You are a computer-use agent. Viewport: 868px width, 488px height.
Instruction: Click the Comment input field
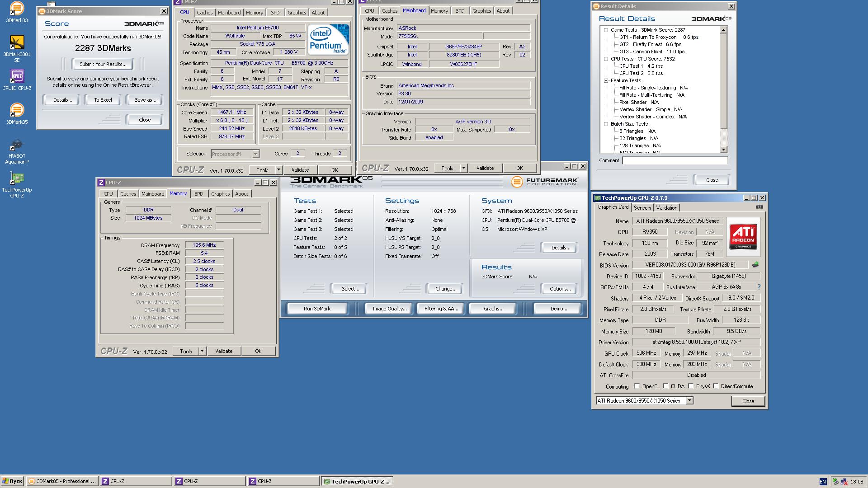[x=675, y=160]
